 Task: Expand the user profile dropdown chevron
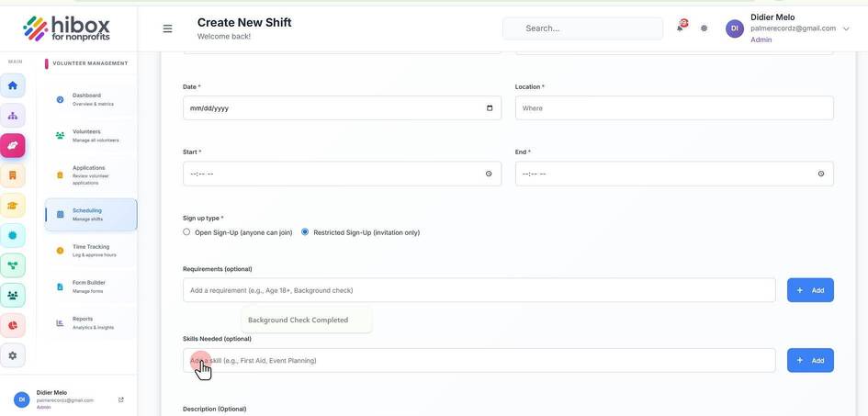pyautogui.click(x=846, y=28)
